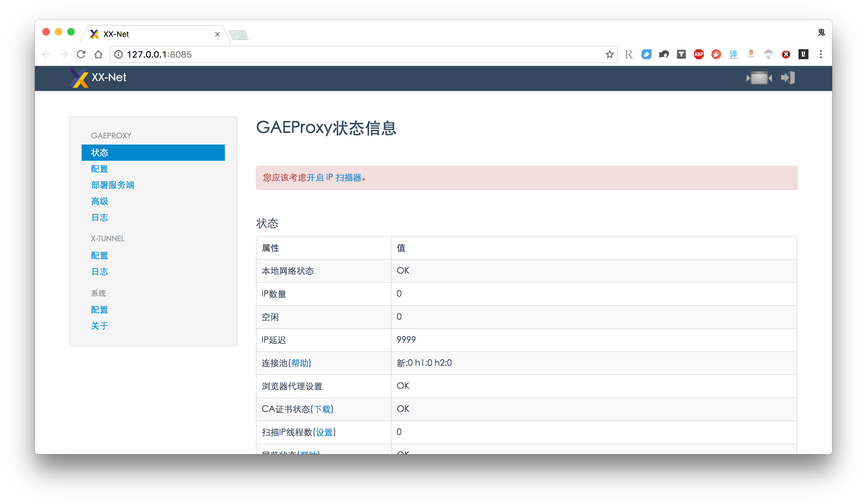867x504 pixels.
Task: Open Chrome three-dot menu
Action: point(821,55)
